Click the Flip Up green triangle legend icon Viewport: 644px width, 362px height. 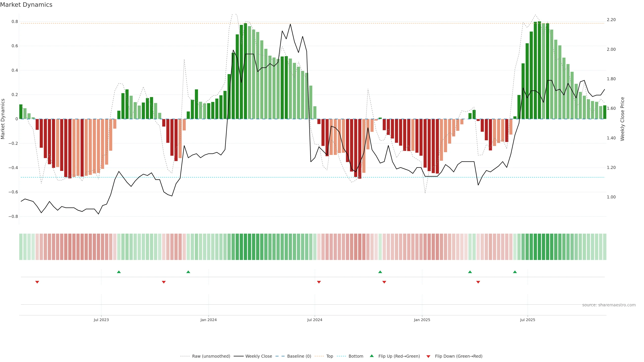tap(372, 356)
